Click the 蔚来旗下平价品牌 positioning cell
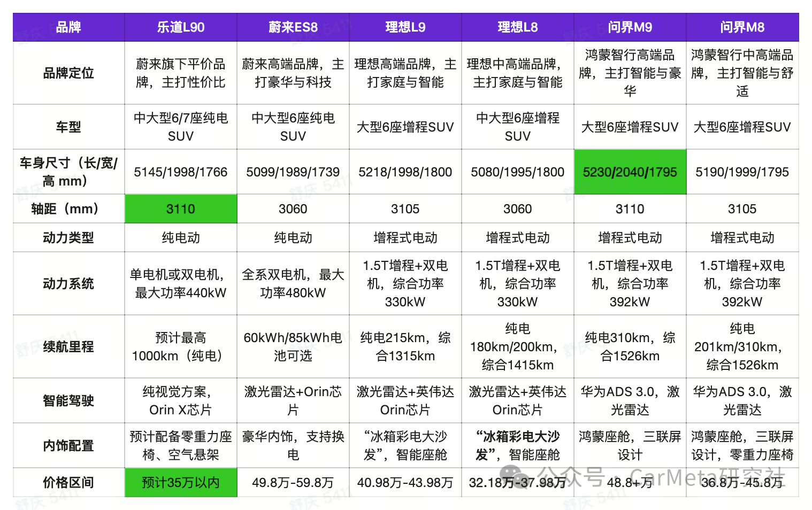This screenshot has width=812, height=510. point(181,73)
